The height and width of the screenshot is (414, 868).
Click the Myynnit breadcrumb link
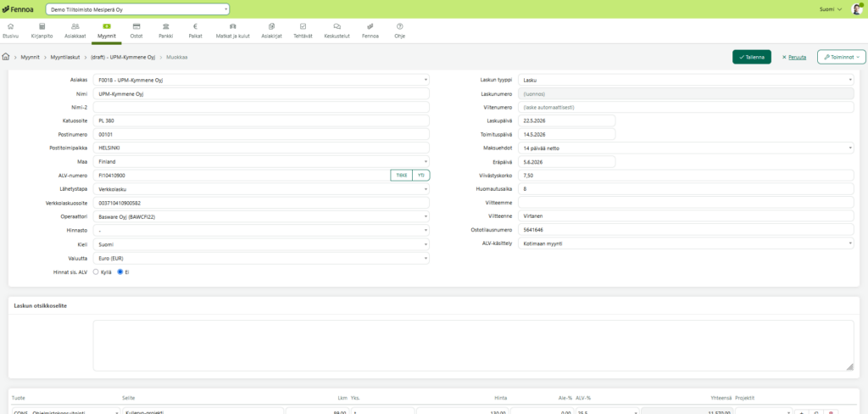tap(30, 57)
